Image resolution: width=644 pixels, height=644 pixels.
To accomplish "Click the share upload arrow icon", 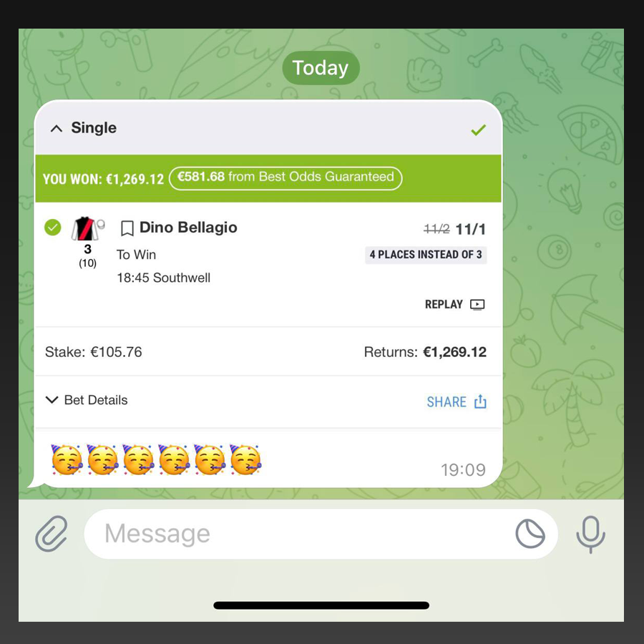I will pyautogui.click(x=480, y=401).
